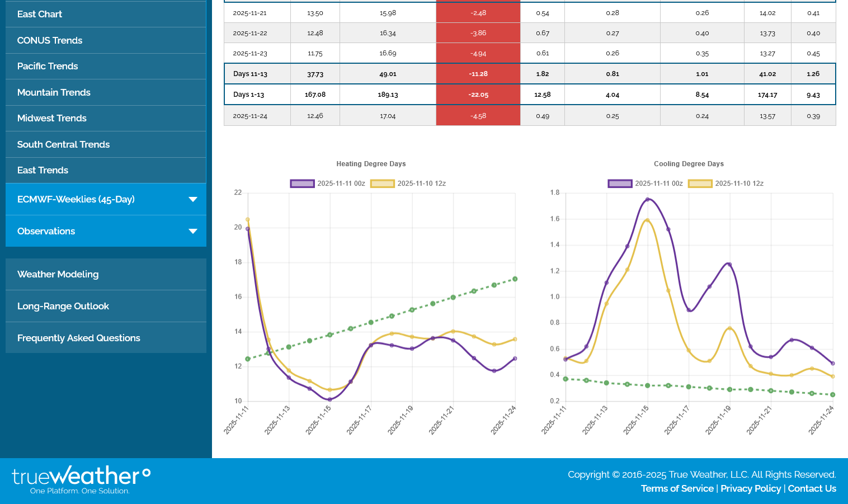
Task: Toggle 2025-11-10 12z series in Heating chart
Action: pos(408,183)
